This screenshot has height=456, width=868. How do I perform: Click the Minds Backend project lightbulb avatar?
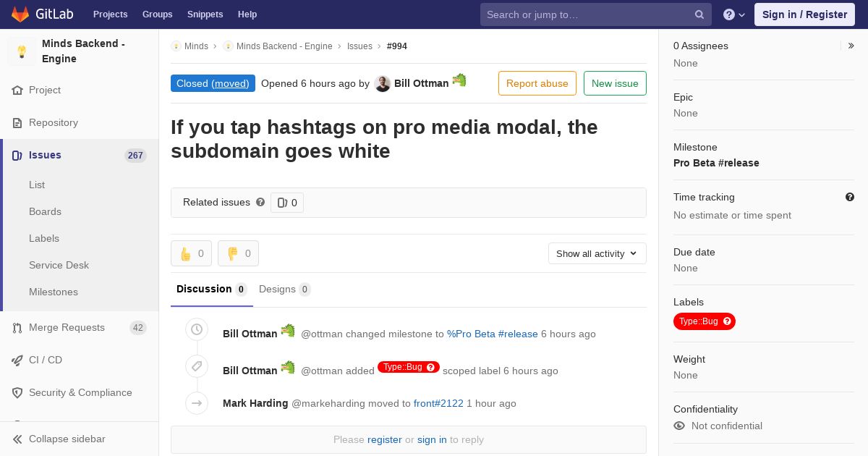coord(22,51)
